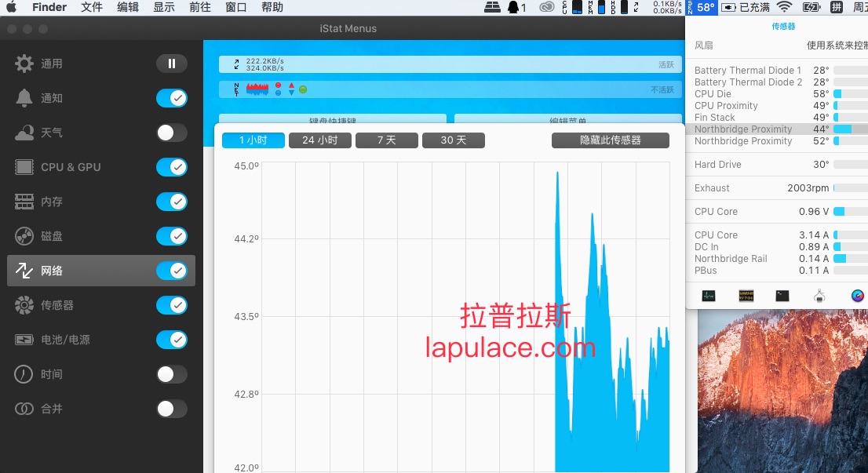Toggle the 传感器 switch
The height and width of the screenshot is (473, 868).
pyautogui.click(x=172, y=305)
